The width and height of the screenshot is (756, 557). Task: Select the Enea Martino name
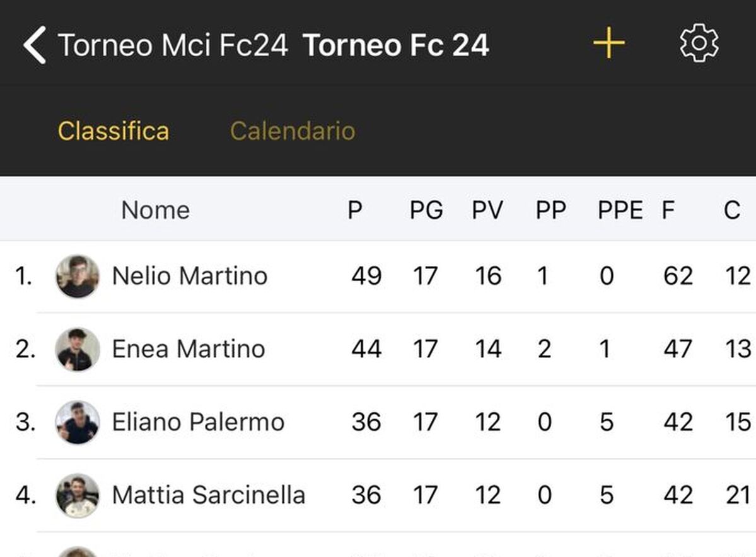click(x=188, y=349)
